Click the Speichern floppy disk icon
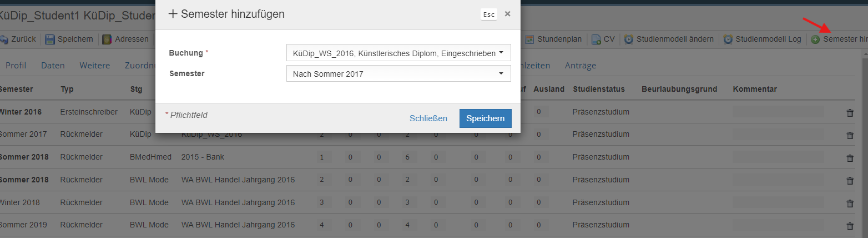 click(50, 39)
